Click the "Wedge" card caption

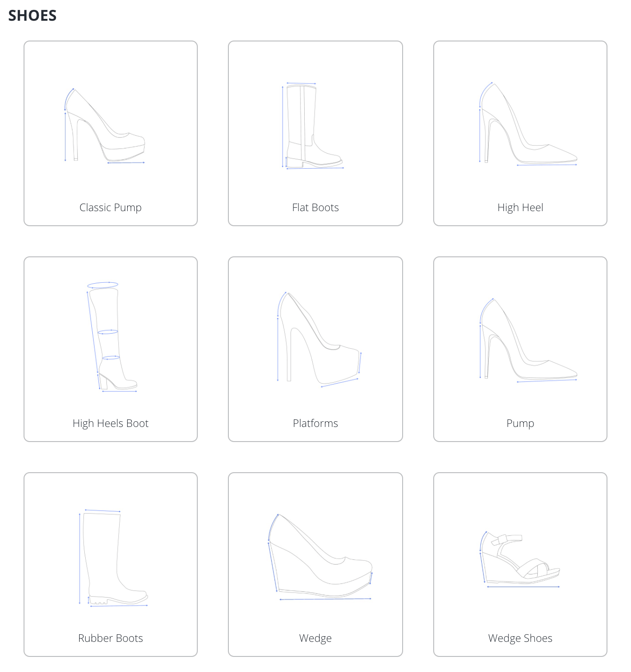pyautogui.click(x=315, y=639)
